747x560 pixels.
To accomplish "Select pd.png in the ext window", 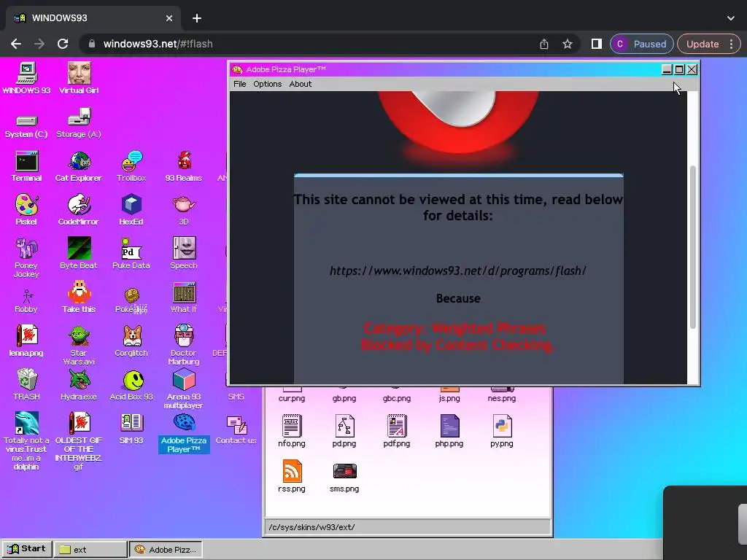I will click(344, 432).
